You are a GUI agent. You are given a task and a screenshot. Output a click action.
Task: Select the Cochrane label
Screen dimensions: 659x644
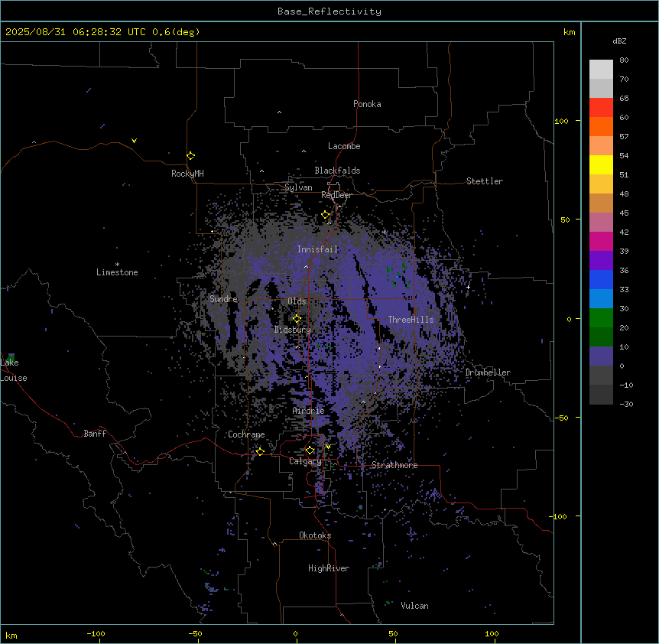[x=246, y=434]
